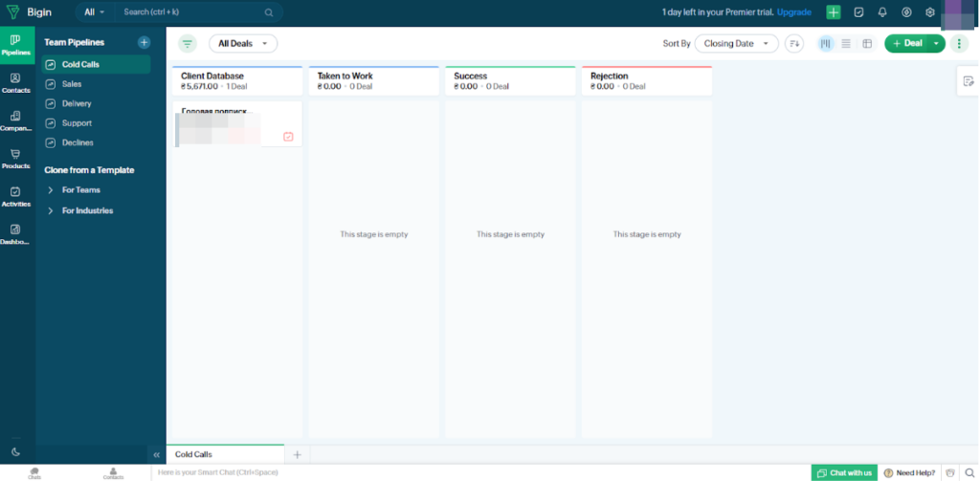The height and width of the screenshot is (502, 980).
Task: Click the green quick-create plus icon
Action: point(834,12)
